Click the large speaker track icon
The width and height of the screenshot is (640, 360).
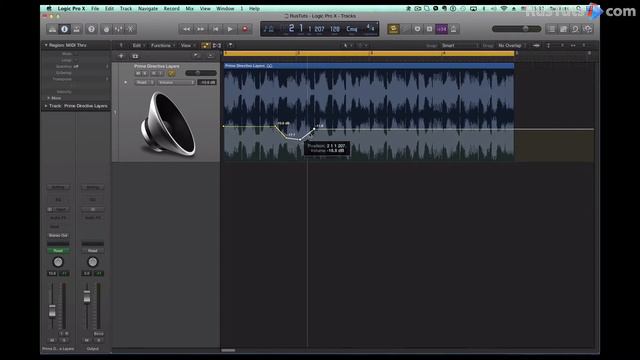point(168,124)
